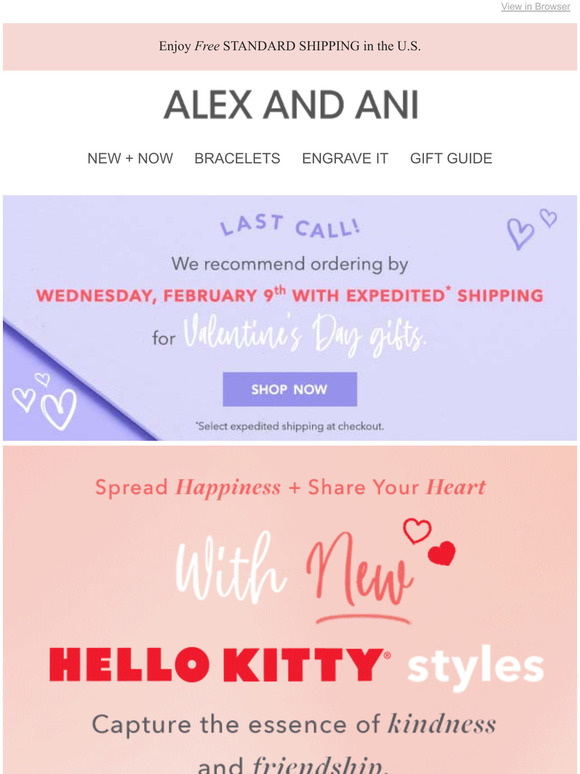Click the free standard shipping banner
This screenshot has height=774, width=580.
tap(290, 46)
